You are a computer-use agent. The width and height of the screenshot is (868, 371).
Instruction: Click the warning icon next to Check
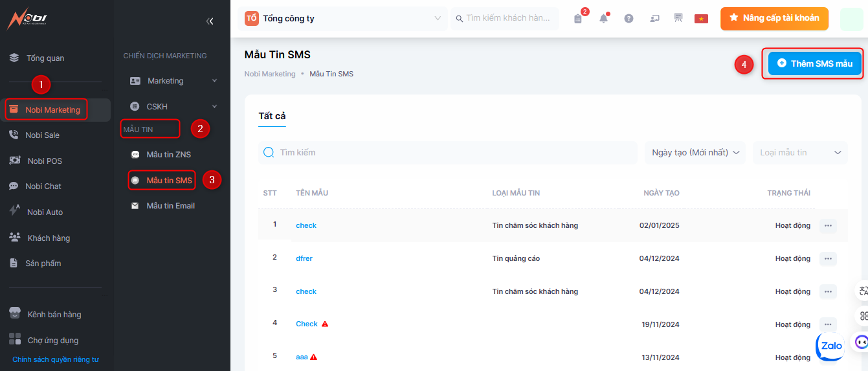(x=325, y=324)
